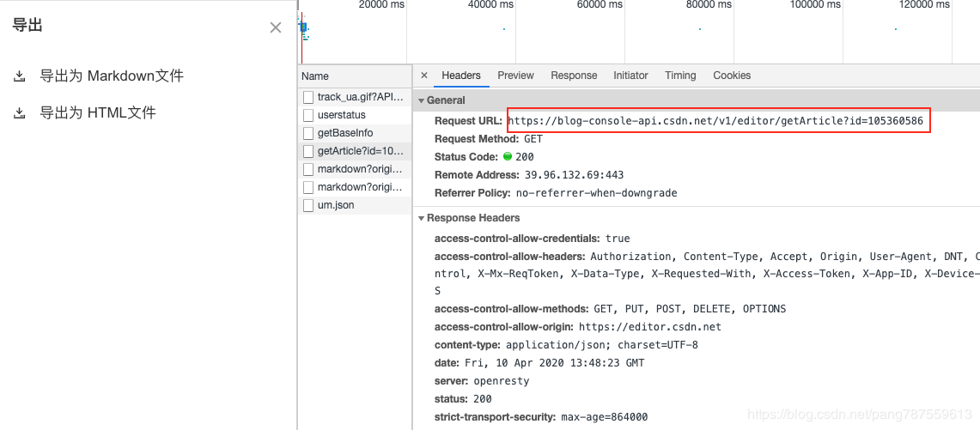This screenshot has width=980, height=430.
Task: Click the Name column header
Action: [355, 76]
